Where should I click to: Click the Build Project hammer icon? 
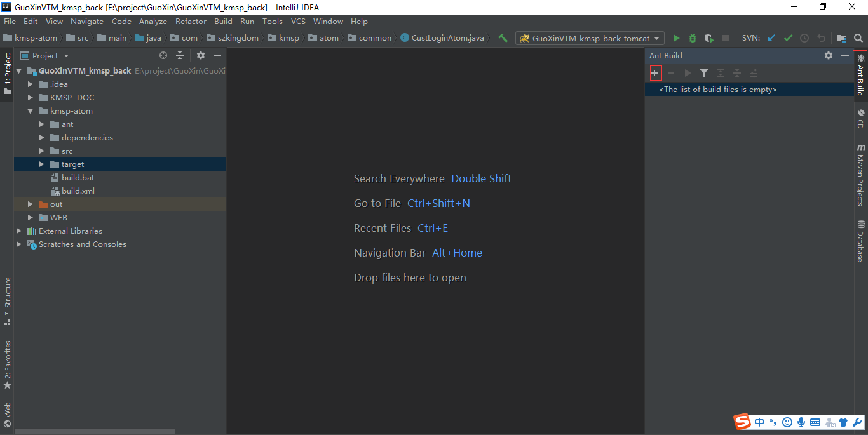point(503,38)
